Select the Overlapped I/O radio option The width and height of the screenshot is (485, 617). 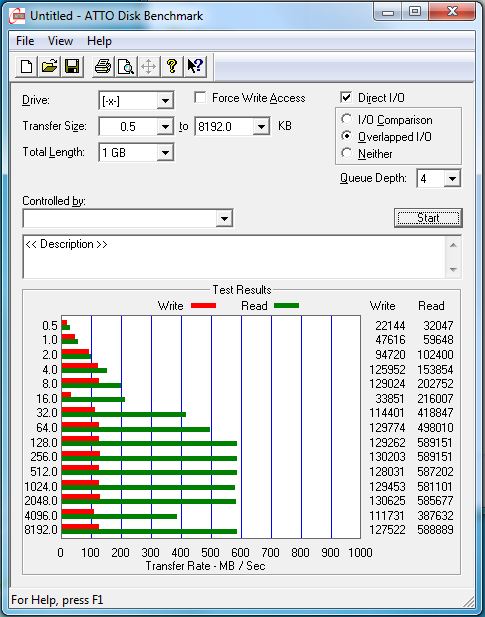click(x=347, y=136)
